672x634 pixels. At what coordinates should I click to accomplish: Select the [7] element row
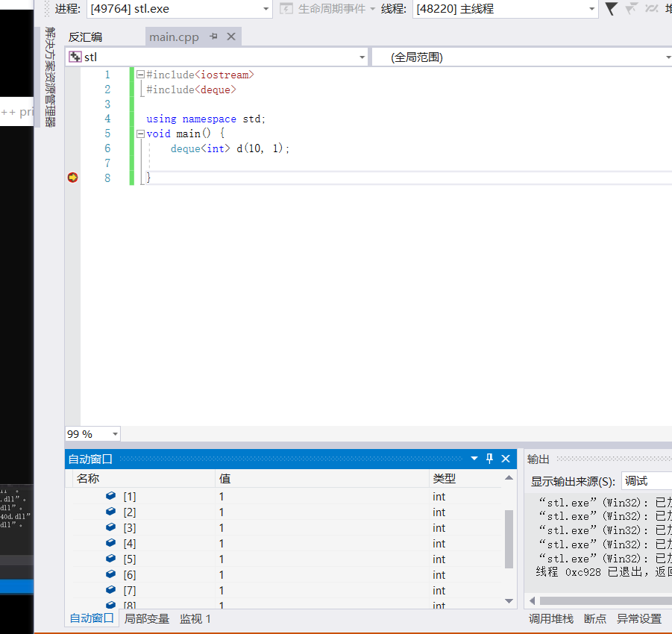[x=286, y=590]
